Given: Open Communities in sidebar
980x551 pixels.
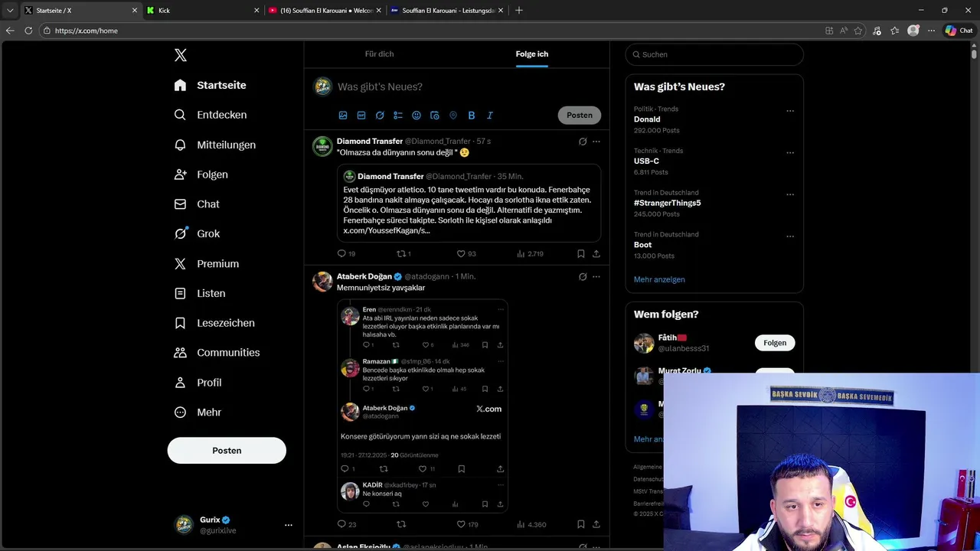Looking at the screenshot, I should tap(217, 353).
